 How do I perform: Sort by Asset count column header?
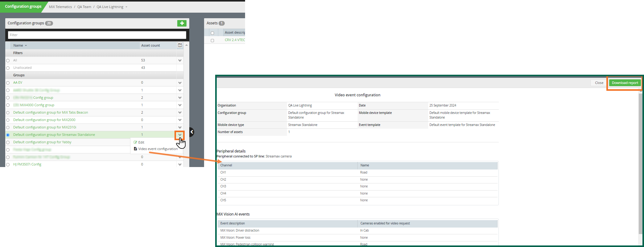(150, 45)
